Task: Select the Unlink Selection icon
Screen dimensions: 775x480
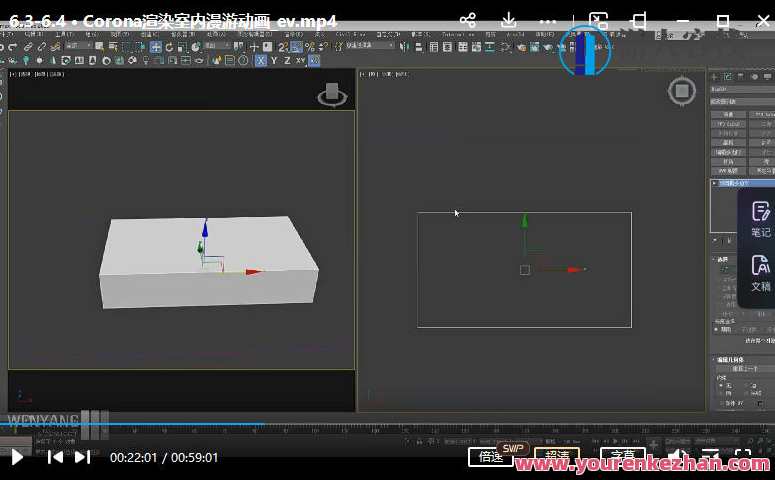Action: click(x=42, y=47)
